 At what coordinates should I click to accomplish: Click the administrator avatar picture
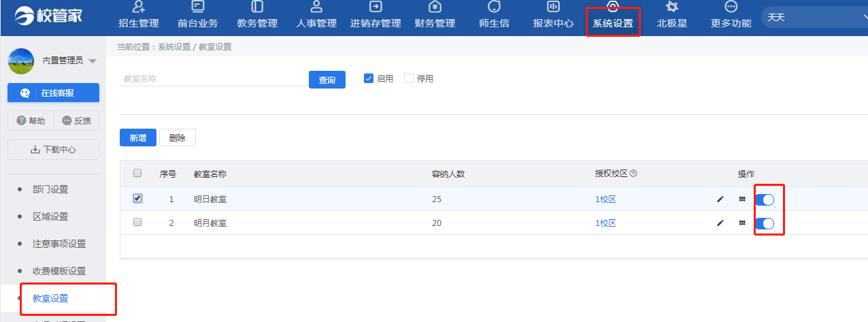tap(21, 61)
